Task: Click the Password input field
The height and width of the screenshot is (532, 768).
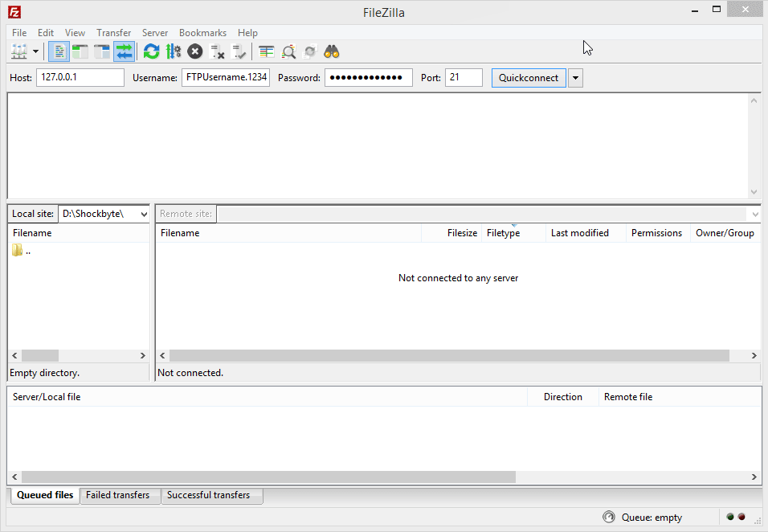Action: coord(368,77)
